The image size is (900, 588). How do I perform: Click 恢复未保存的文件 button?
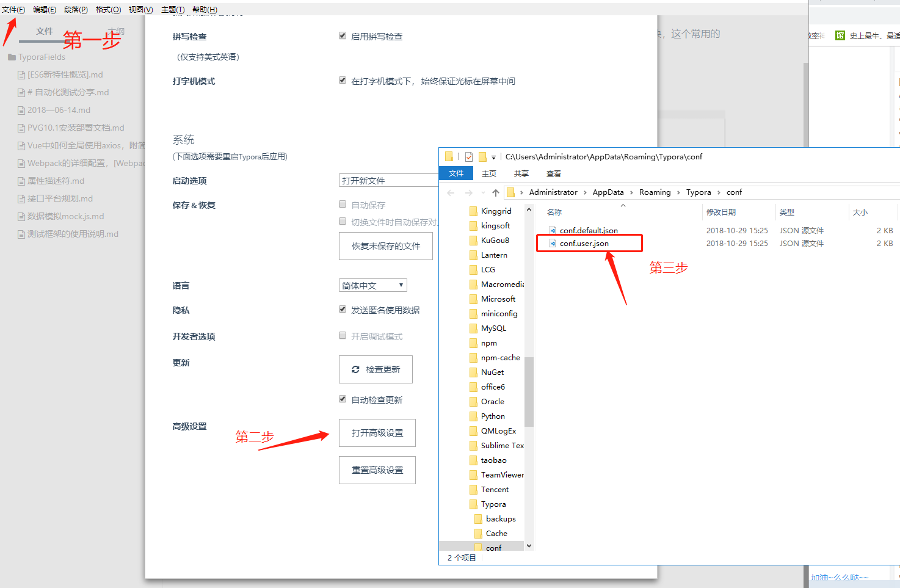click(386, 246)
